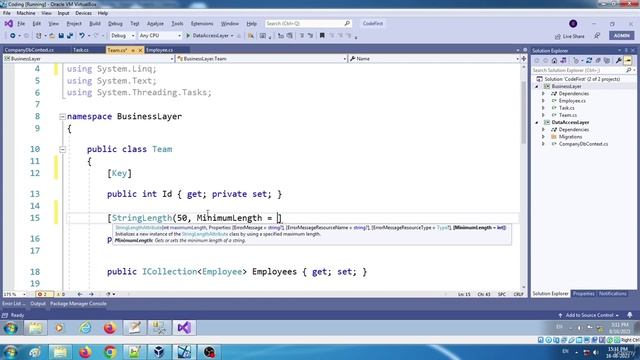640x360 pixels.
Task: Switch to the CompanyDbContext.cs tab
Action: 29,50
